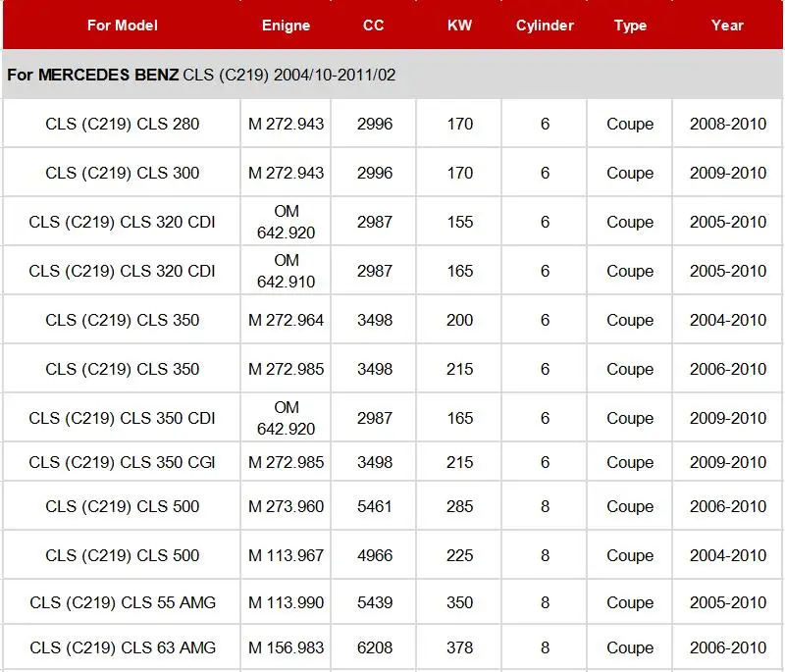The image size is (785, 672).
Task: Click the 'Year' column header
Action: (x=727, y=26)
